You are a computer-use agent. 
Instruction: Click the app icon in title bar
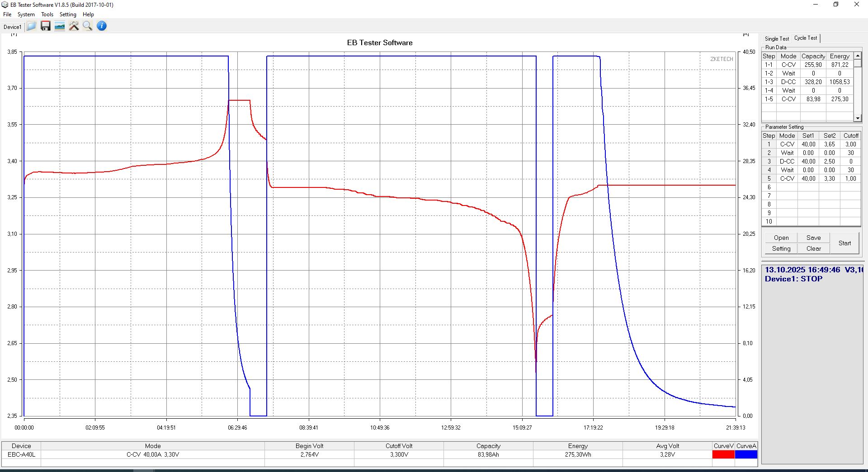click(5, 5)
